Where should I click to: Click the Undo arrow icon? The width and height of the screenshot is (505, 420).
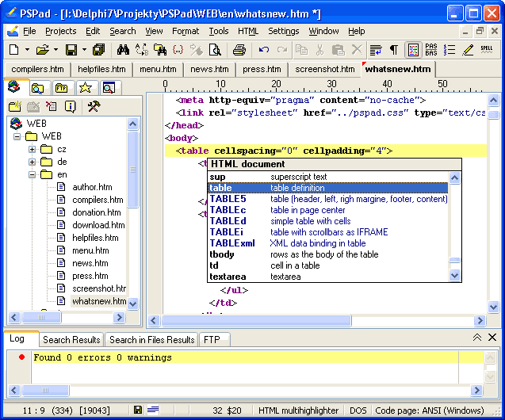tap(264, 50)
